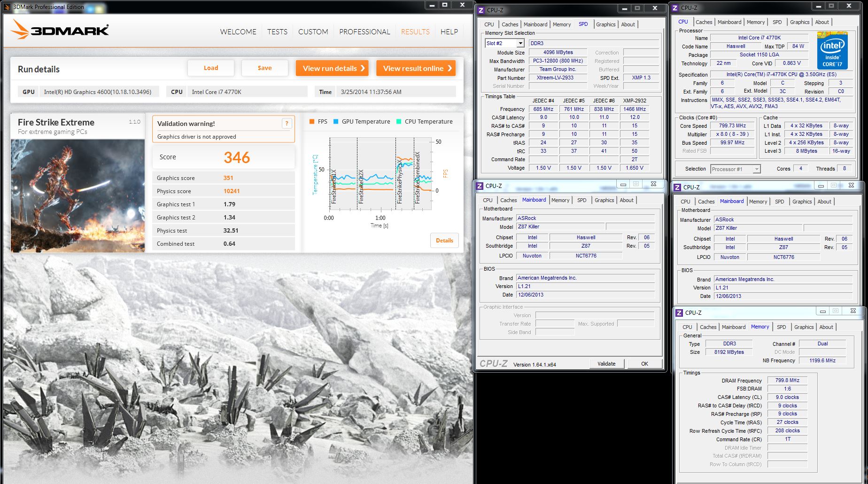868x484 pixels.
Task: Go to the CUSTOM section in 3DMark
Action: coord(313,31)
